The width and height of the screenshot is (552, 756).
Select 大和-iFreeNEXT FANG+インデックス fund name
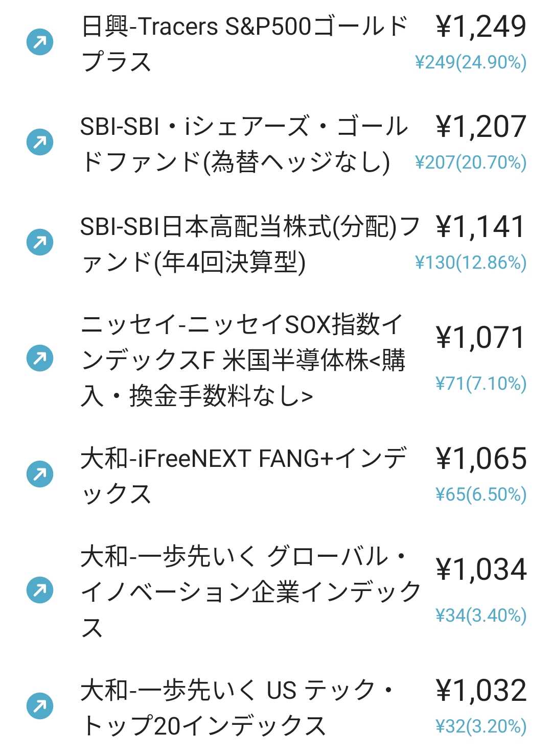[243, 476]
